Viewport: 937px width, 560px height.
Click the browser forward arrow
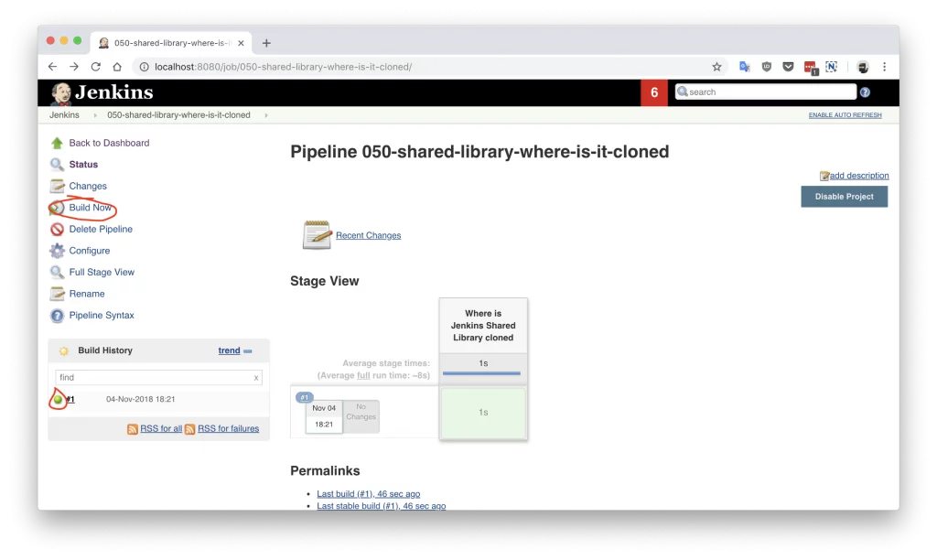pyautogui.click(x=74, y=67)
